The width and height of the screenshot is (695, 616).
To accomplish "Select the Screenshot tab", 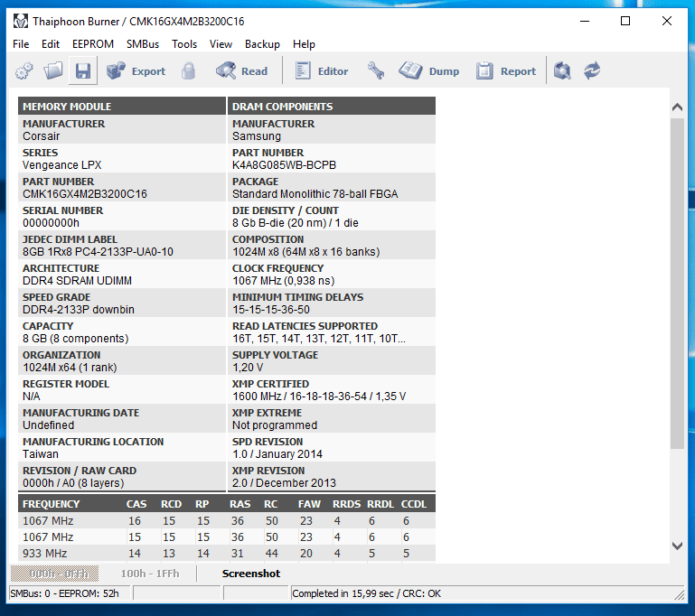I will (x=251, y=574).
